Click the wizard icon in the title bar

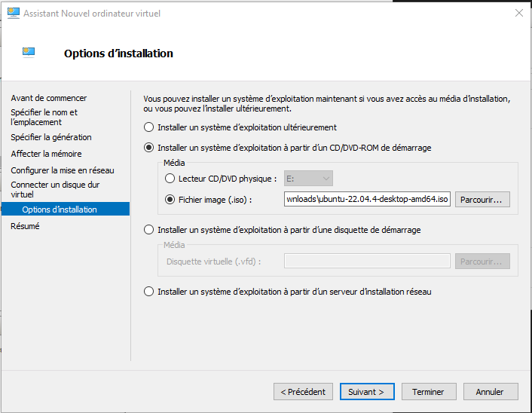tap(14, 13)
